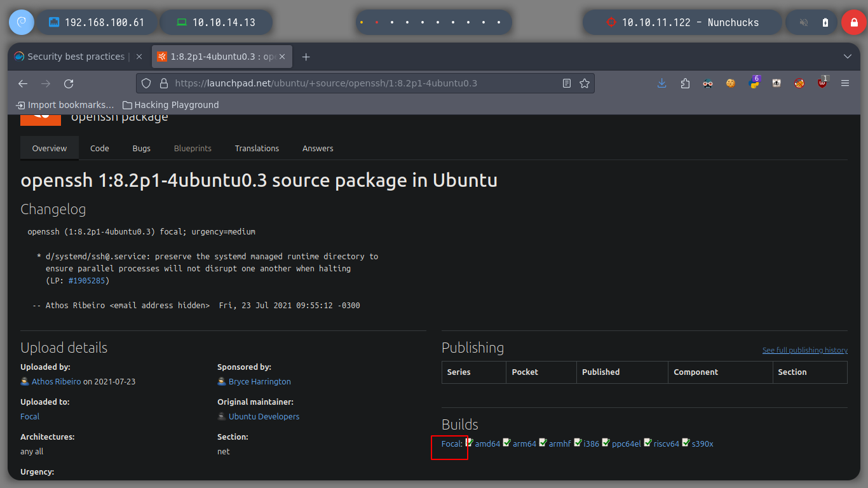Open the ppc64el build link
This screenshot has width=868, height=488.
626,444
